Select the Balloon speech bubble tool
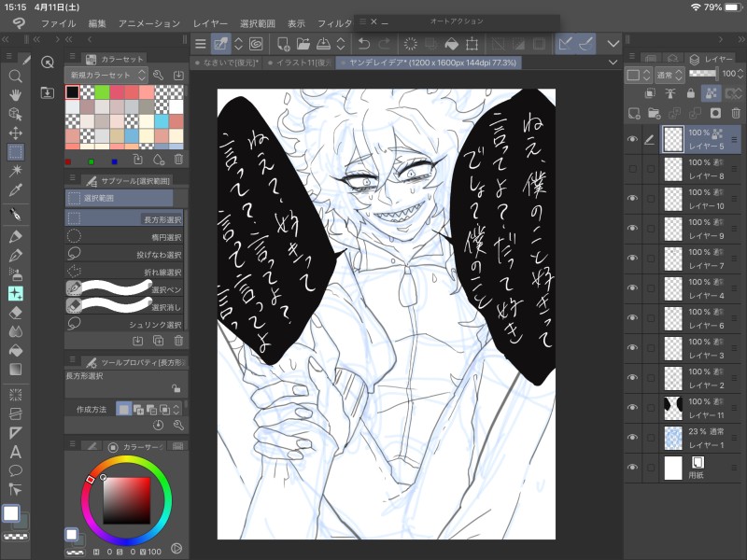Image resolution: width=747 pixels, height=560 pixels. pyautogui.click(x=15, y=470)
